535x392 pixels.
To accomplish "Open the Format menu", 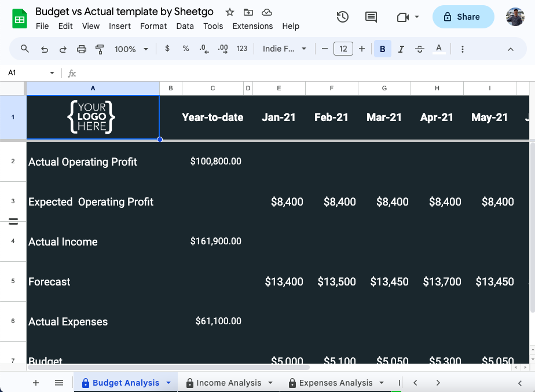I will (x=153, y=26).
